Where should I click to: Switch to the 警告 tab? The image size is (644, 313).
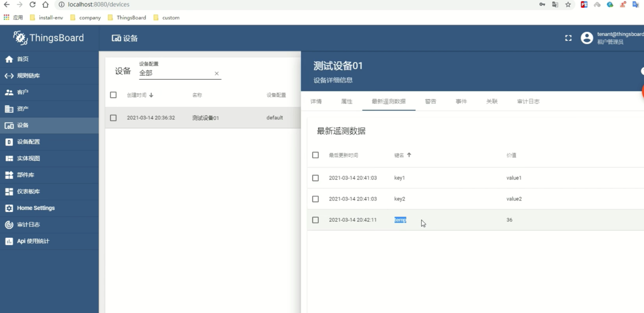(430, 101)
